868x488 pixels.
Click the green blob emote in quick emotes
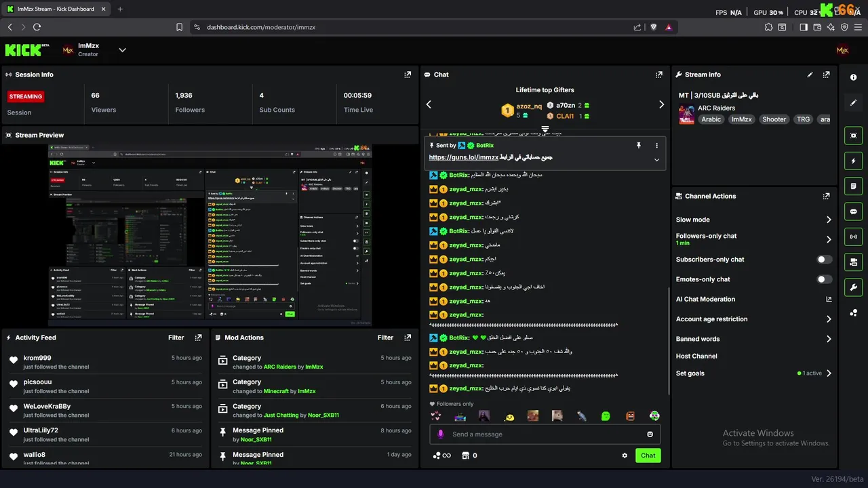(x=606, y=416)
